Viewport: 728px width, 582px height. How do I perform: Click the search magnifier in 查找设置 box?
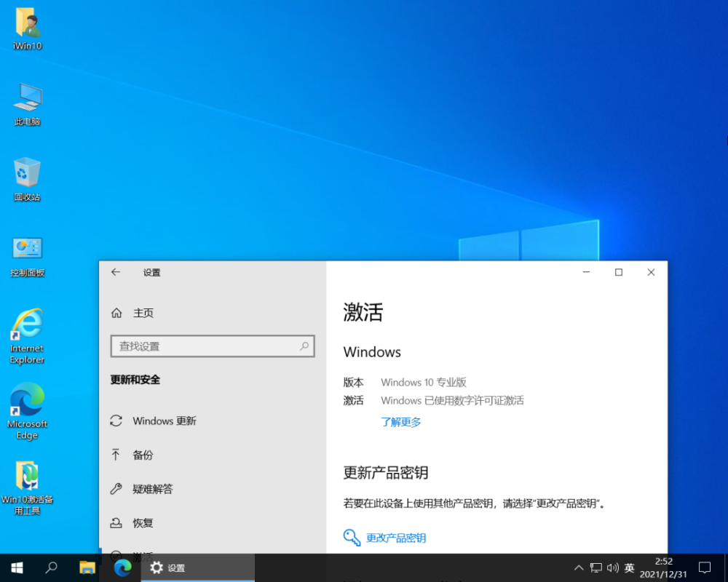pos(304,346)
